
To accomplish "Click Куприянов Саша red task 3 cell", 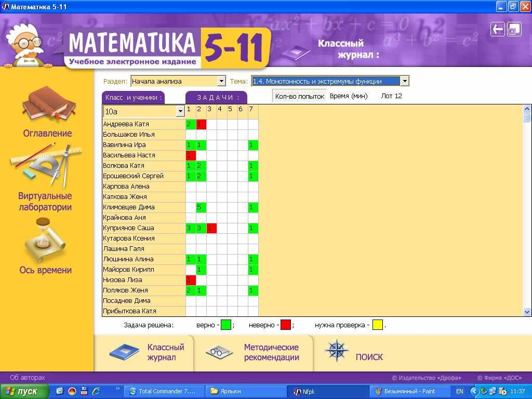I will click(212, 228).
